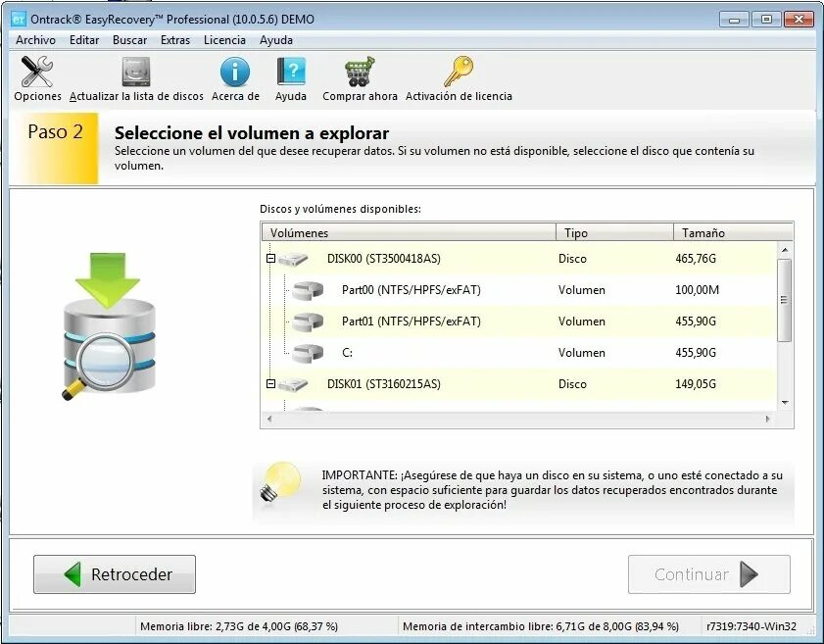Click the 149,05G size value
824x644 pixels.
(696, 384)
